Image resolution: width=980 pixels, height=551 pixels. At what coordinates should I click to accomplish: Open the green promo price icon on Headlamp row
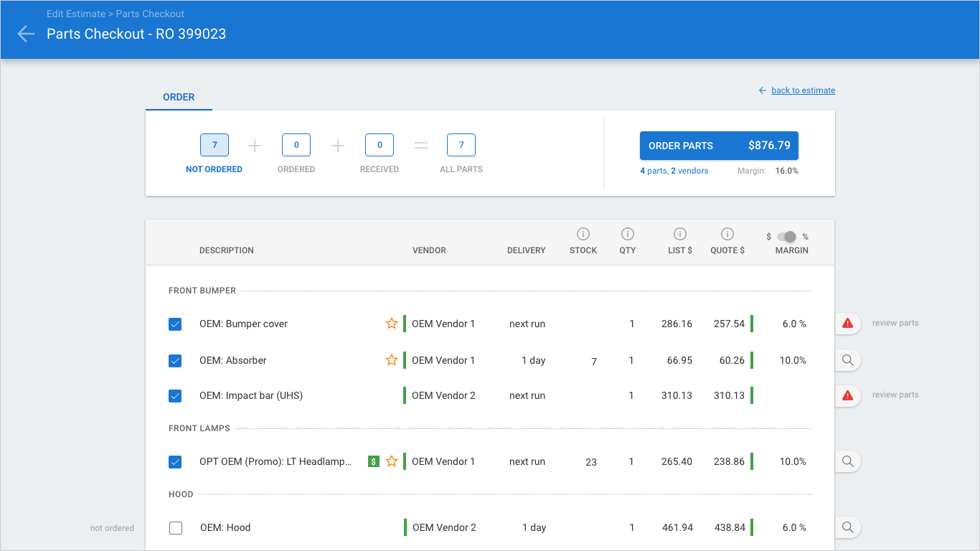click(x=373, y=461)
